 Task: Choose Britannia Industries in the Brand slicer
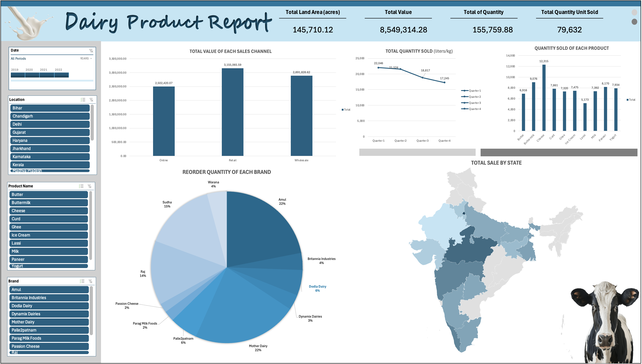click(49, 298)
